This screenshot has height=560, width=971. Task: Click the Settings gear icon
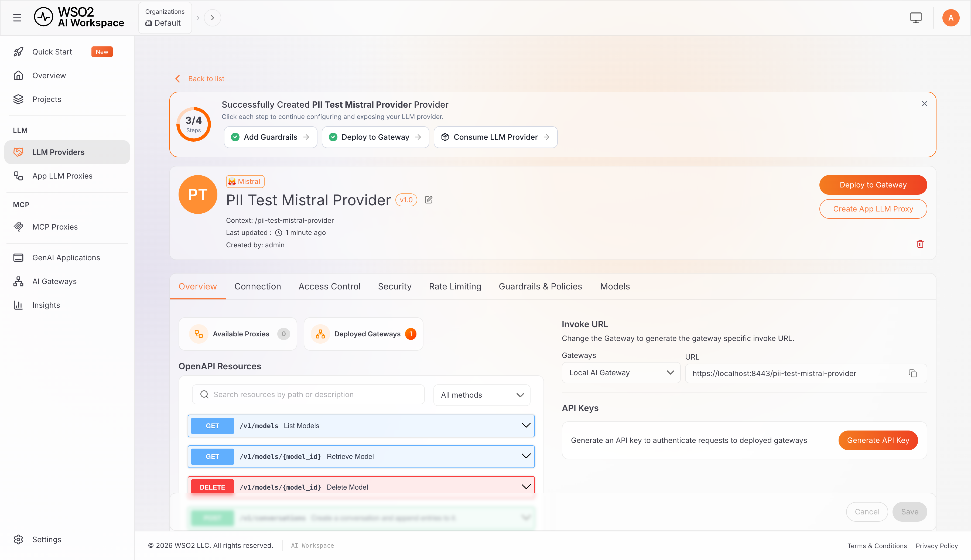18,539
